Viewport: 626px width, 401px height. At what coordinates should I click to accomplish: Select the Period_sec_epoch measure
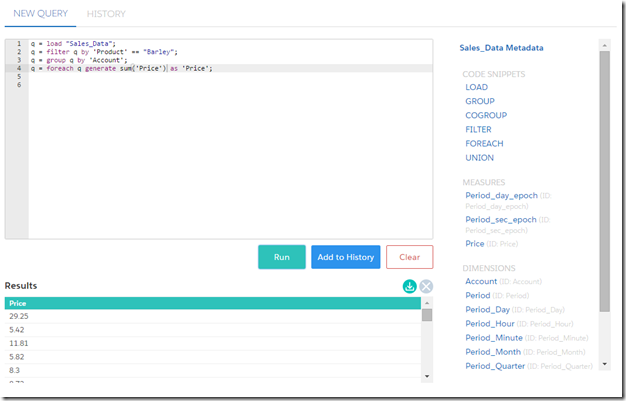tap(501, 219)
